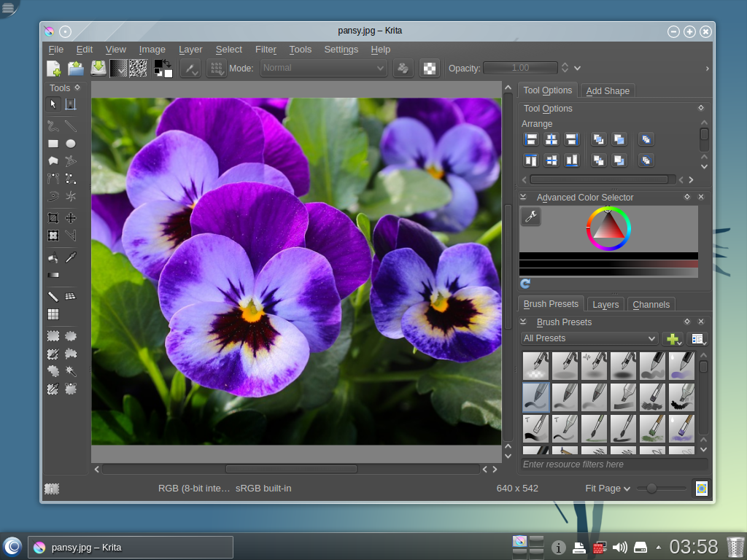Add a new brush preset with the plus button
This screenshot has height=560, width=747.
[x=673, y=338]
